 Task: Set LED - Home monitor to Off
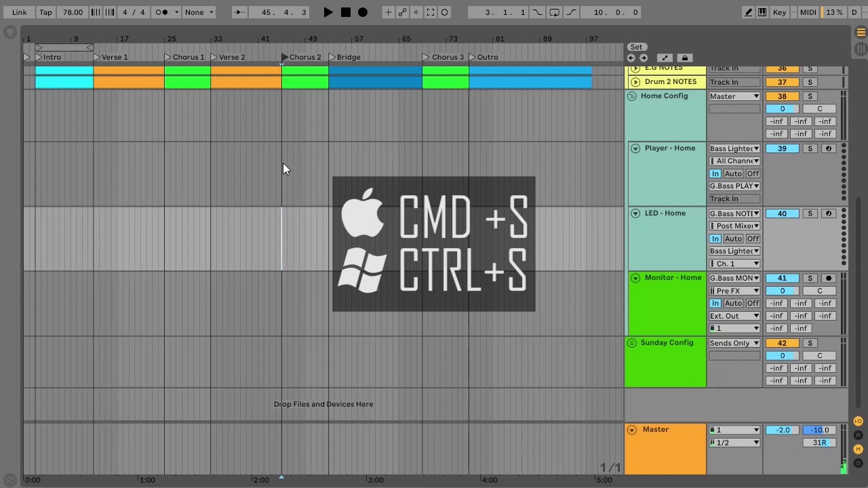click(753, 239)
